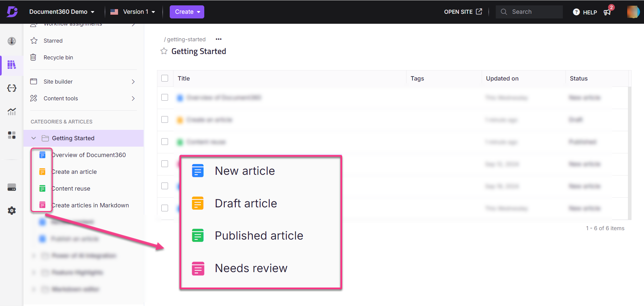
Task: Open the widgets grid icon in sidebar
Action: point(12,135)
